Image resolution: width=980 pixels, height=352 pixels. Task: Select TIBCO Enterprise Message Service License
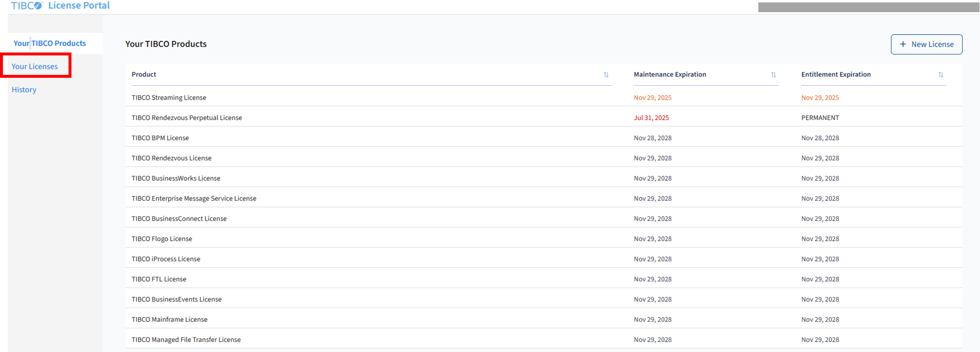(x=193, y=198)
